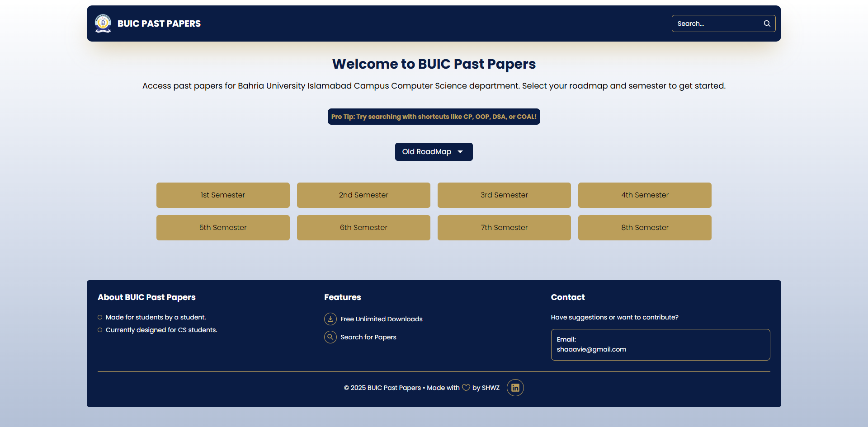
Task: Click 'Made for students by a student.'
Action: [x=156, y=317]
